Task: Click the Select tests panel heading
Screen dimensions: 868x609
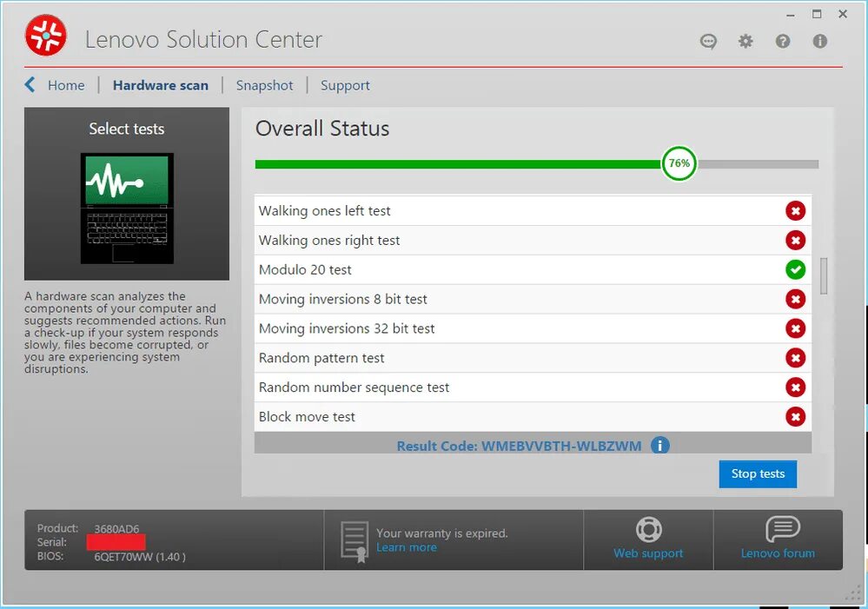Action: (127, 129)
